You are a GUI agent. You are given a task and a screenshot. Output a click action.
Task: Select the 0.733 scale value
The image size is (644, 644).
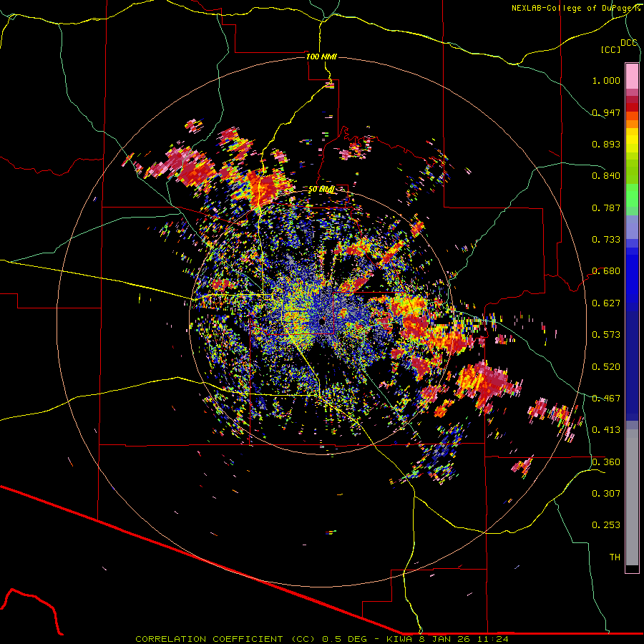click(606, 240)
